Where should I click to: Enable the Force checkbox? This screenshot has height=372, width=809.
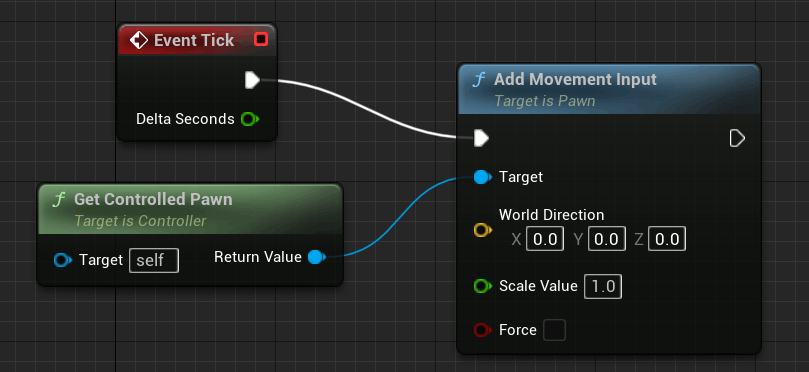coord(555,330)
